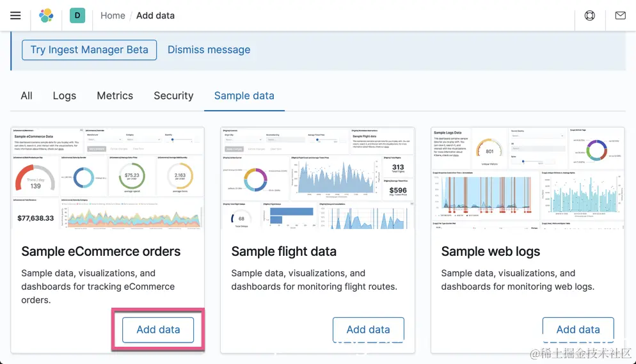Select the Sample data tab
Image resolution: width=636 pixels, height=364 pixels.
244,96
